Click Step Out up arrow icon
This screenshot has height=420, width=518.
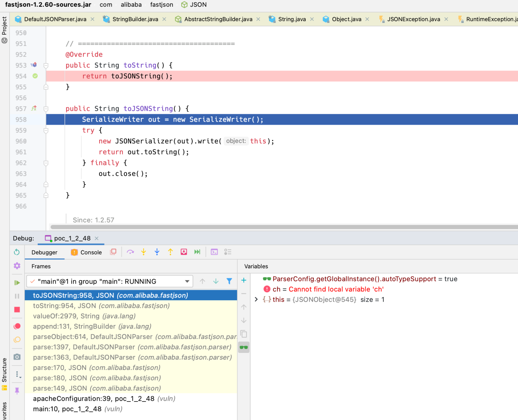[170, 252]
